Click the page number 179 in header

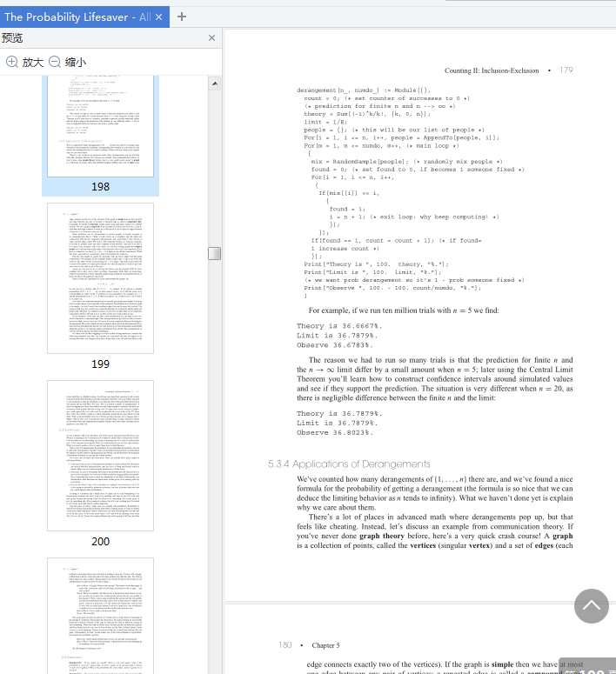(566, 70)
